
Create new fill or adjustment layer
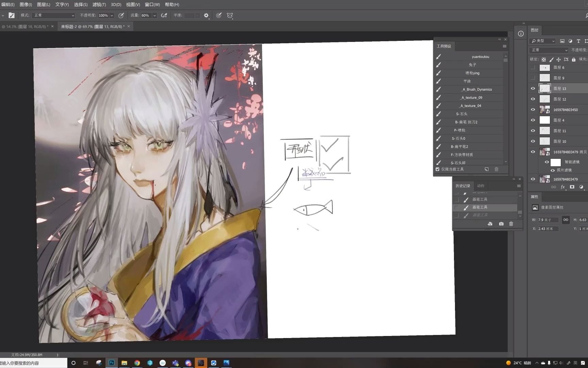[581, 187]
